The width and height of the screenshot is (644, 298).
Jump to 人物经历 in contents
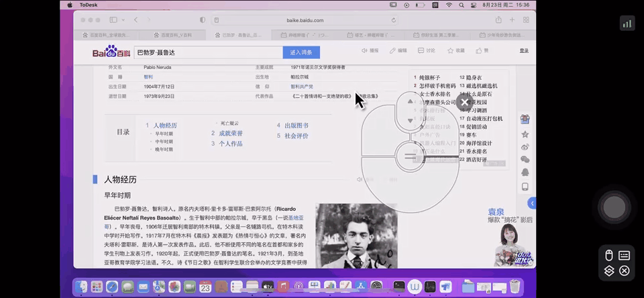click(x=165, y=126)
